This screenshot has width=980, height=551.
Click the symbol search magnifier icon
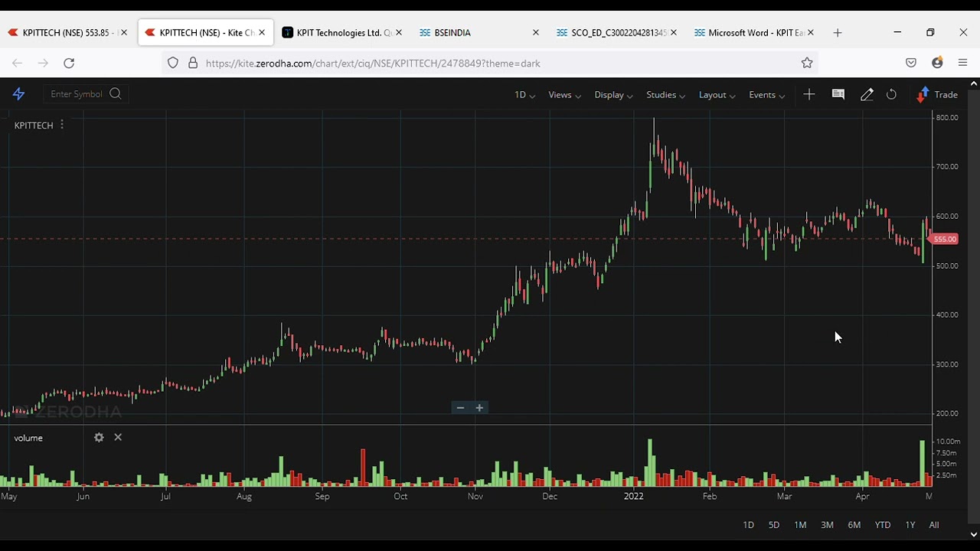point(115,94)
